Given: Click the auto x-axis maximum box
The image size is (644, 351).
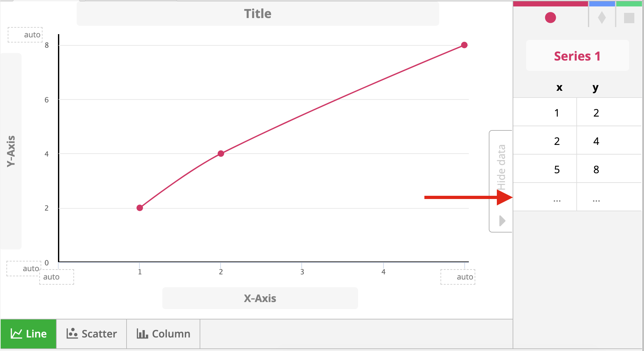Looking at the screenshot, I should pos(458,277).
